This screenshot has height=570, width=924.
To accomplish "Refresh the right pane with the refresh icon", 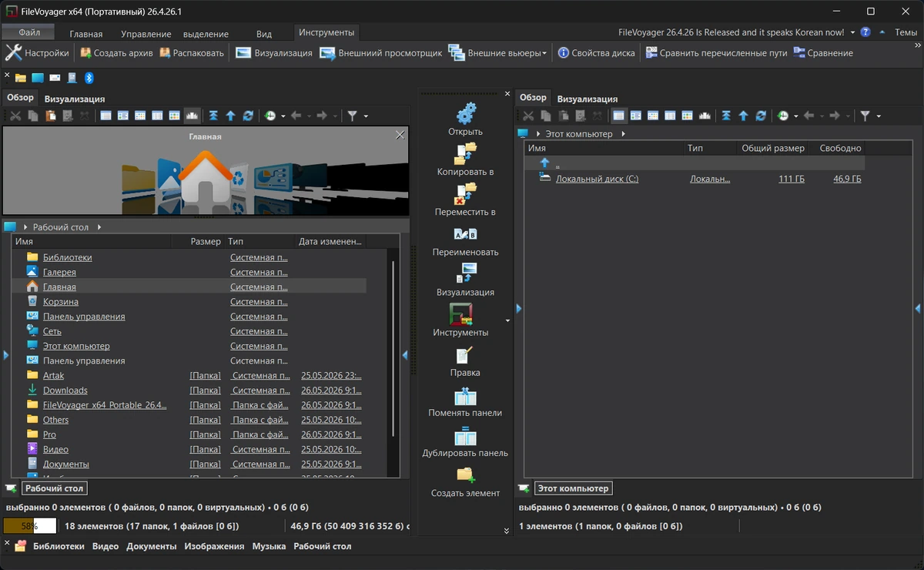I will click(761, 116).
